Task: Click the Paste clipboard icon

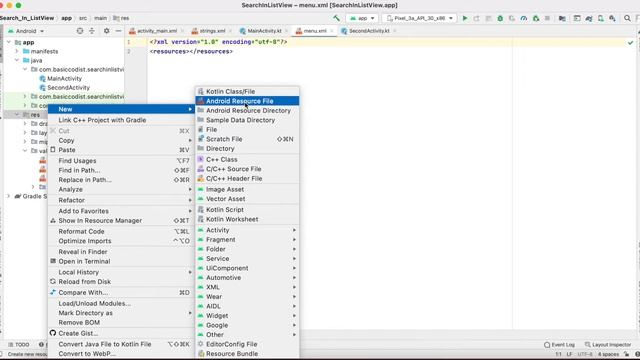Action: click(53, 150)
